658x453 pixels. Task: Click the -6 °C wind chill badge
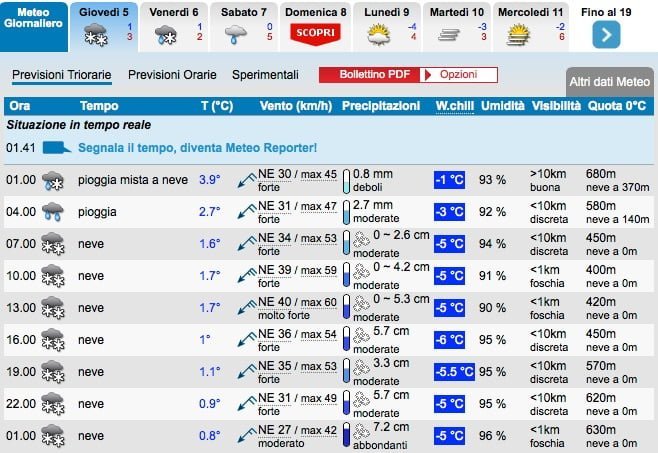(x=449, y=340)
